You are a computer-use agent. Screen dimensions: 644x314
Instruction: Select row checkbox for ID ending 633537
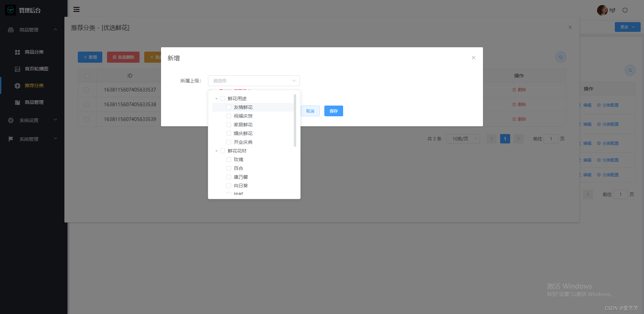point(87,90)
